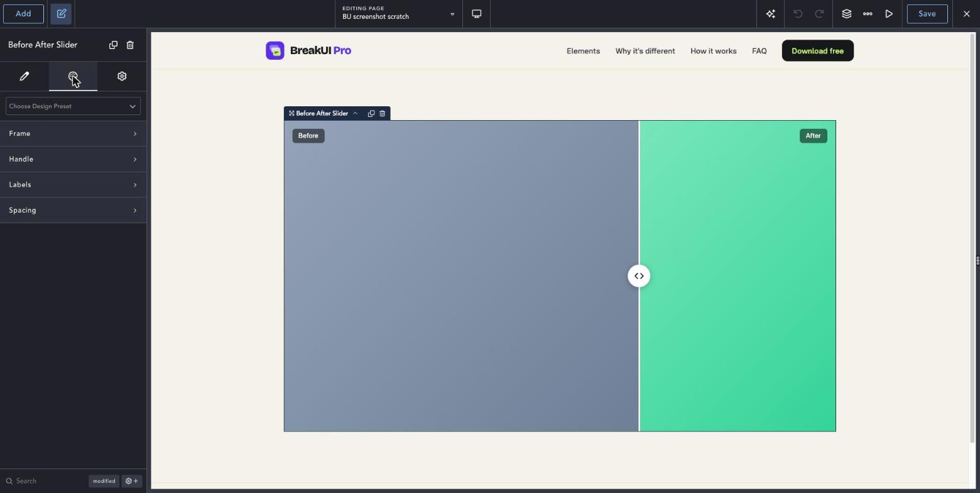Expand the Spacing section
This screenshot has height=493, width=980.
point(73,210)
